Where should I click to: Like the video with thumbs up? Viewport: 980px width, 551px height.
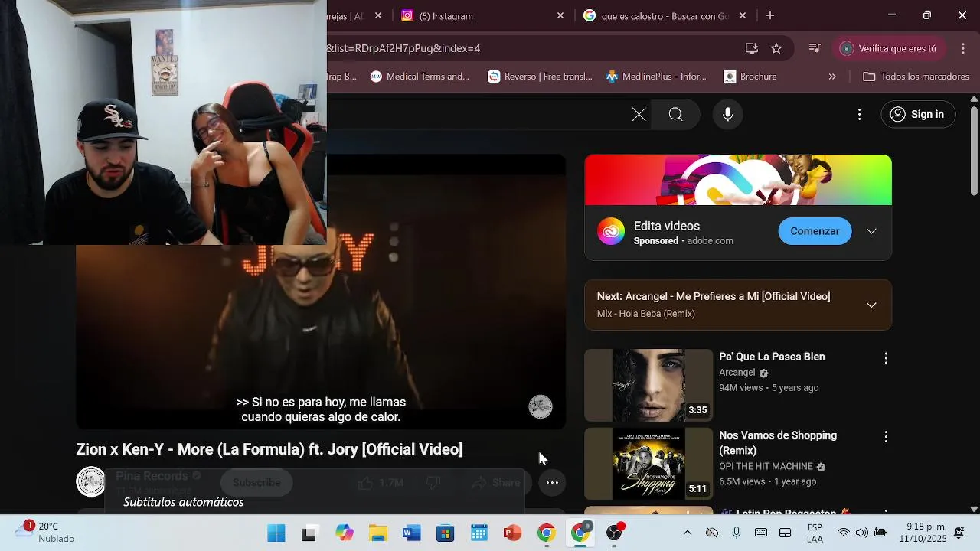[x=381, y=483]
